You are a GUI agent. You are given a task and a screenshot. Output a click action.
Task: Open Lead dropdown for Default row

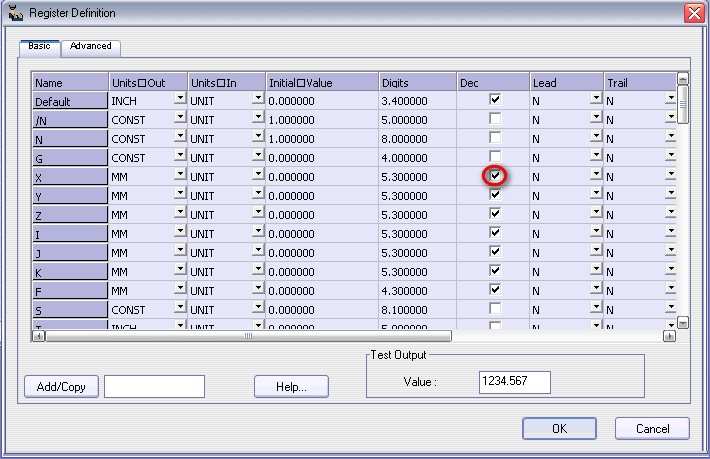596,98
